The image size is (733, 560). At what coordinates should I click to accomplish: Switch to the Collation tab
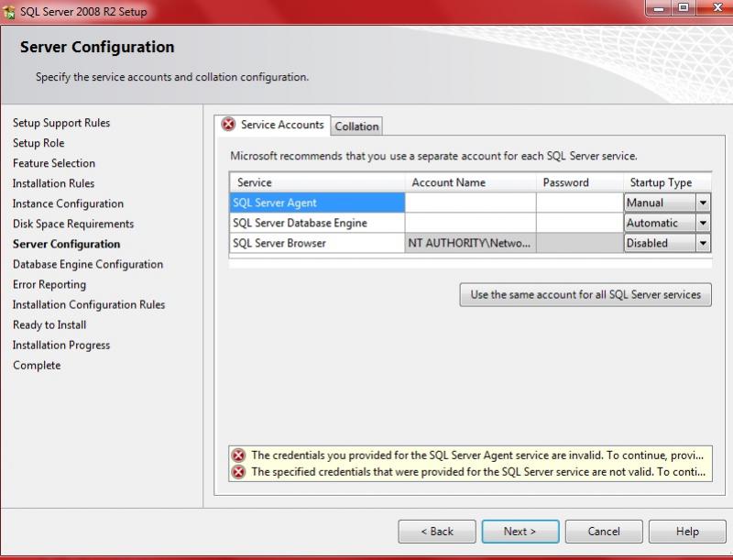click(356, 126)
